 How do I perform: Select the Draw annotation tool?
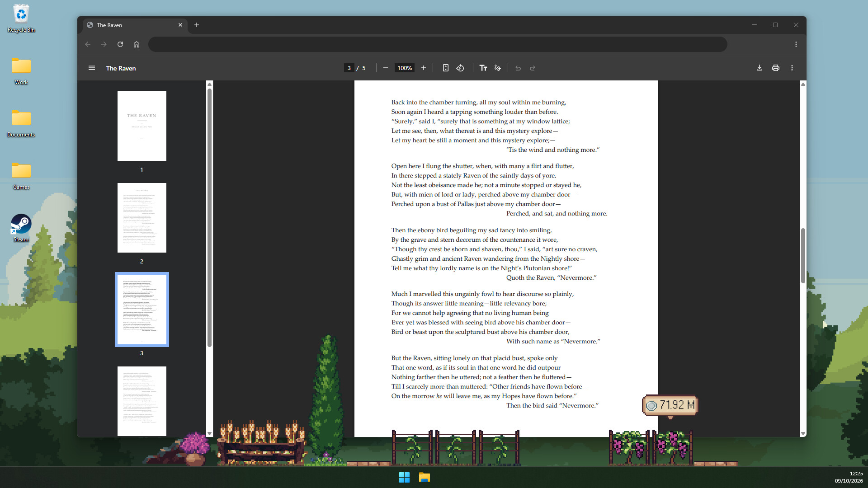[x=498, y=68]
